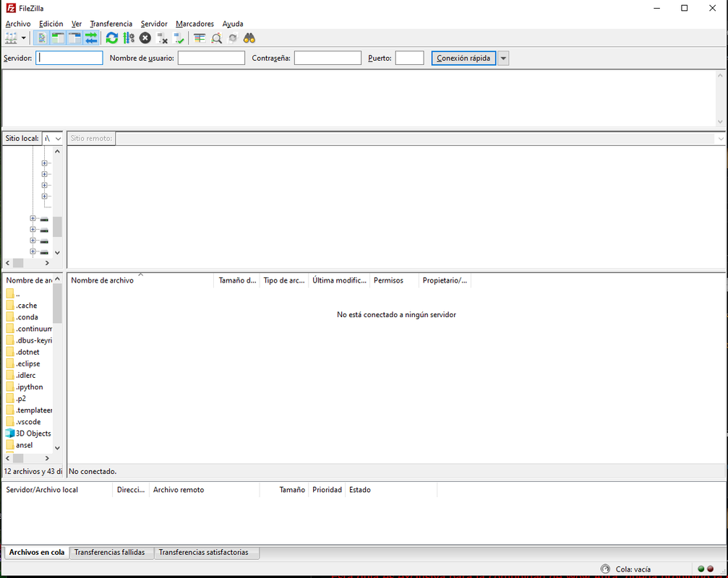Open directory listing filters dialog
The width and height of the screenshot is (728, 578).
(x=200, y=38)
